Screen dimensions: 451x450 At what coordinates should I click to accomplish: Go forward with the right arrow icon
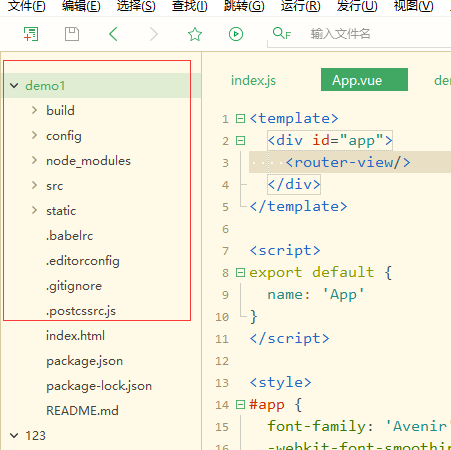[154, 34]
